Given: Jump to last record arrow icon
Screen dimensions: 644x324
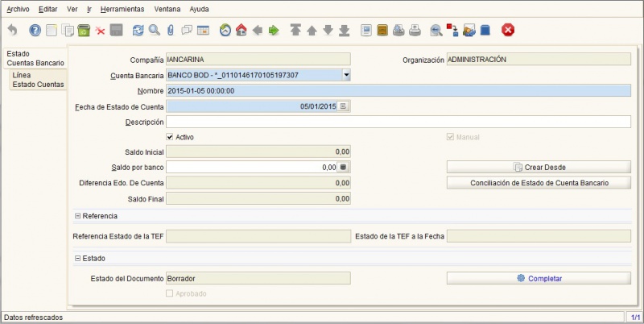Looking at the screenshot, I should [345, 30].
